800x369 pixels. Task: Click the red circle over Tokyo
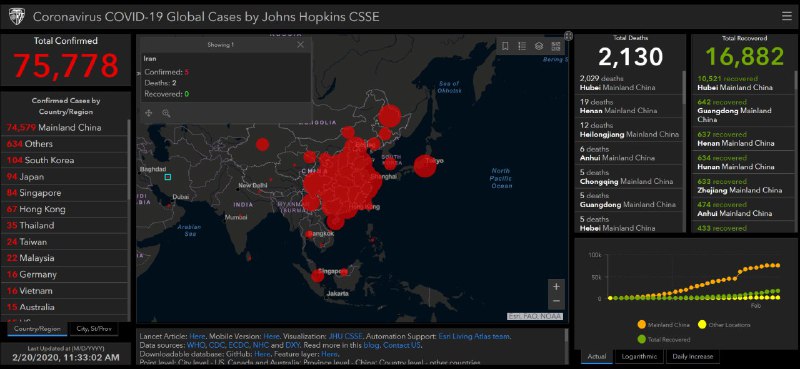click(x=424, y=166)
